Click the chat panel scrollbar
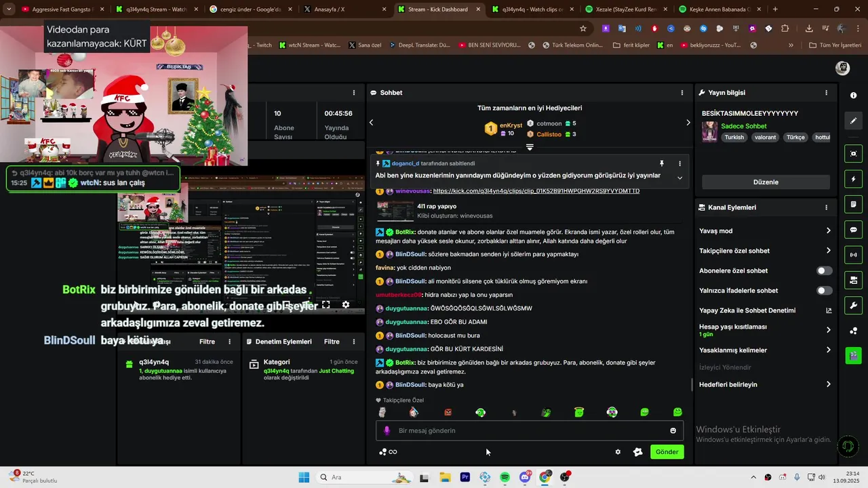Screen dimensions: 868x488 click(692, 385)
